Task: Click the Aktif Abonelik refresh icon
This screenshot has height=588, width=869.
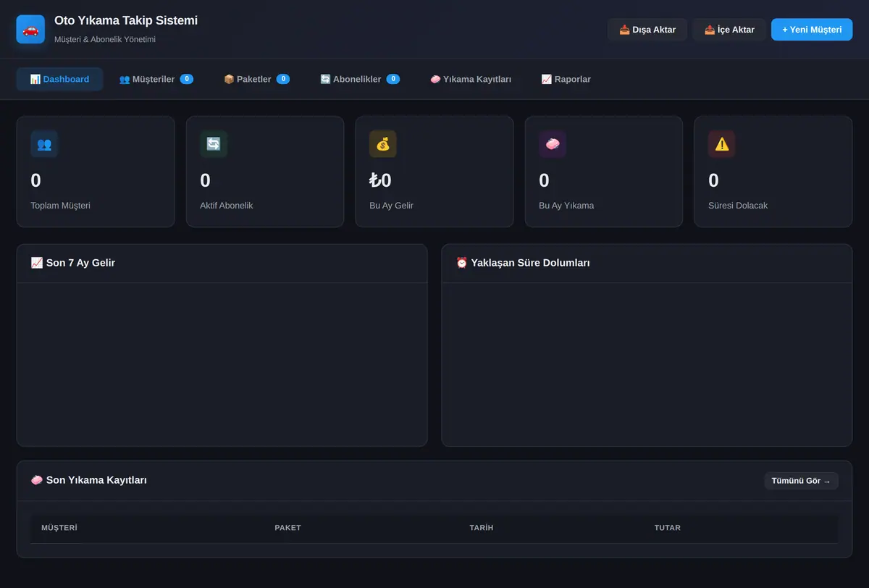Action: pyautogui.click(x=214, y=144)
